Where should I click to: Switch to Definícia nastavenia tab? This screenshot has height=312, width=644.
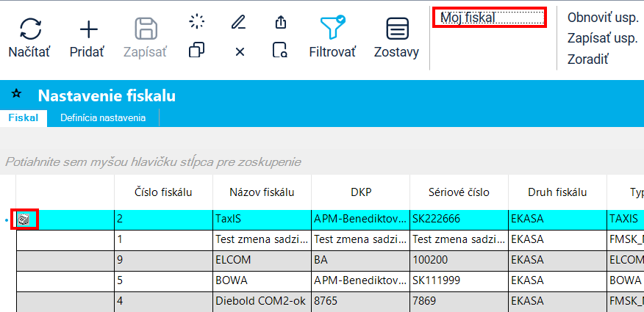pos(103,118)
